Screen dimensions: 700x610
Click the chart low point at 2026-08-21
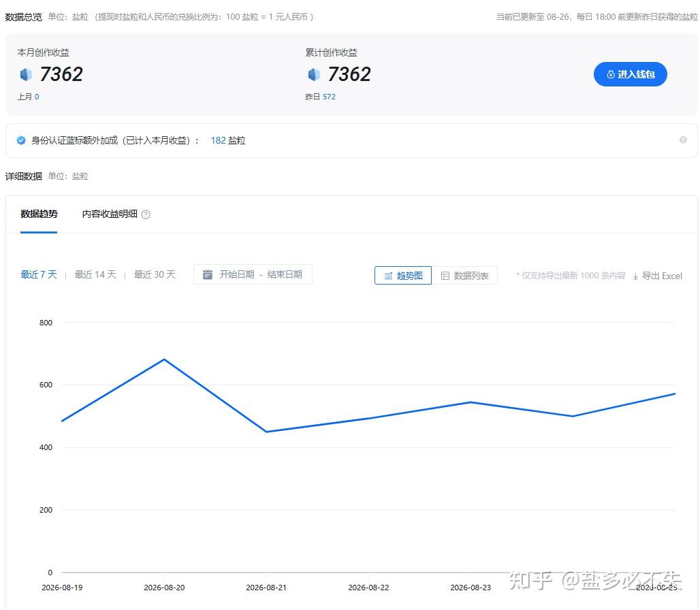tap(266, 432)
